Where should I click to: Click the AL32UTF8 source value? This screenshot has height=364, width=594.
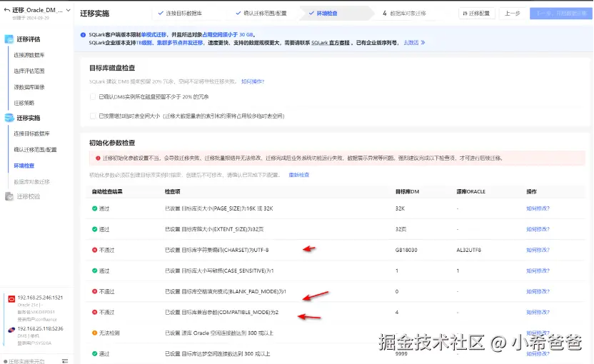coord(468,250)
